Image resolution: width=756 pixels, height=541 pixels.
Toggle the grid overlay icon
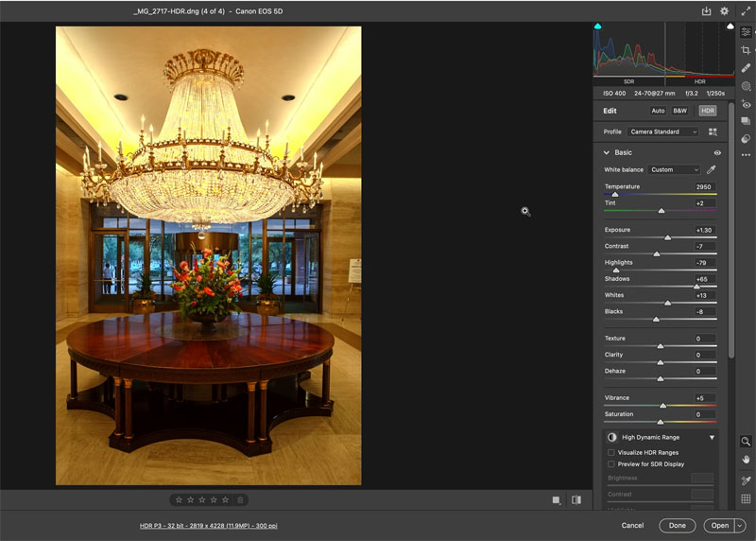[746, 499]
